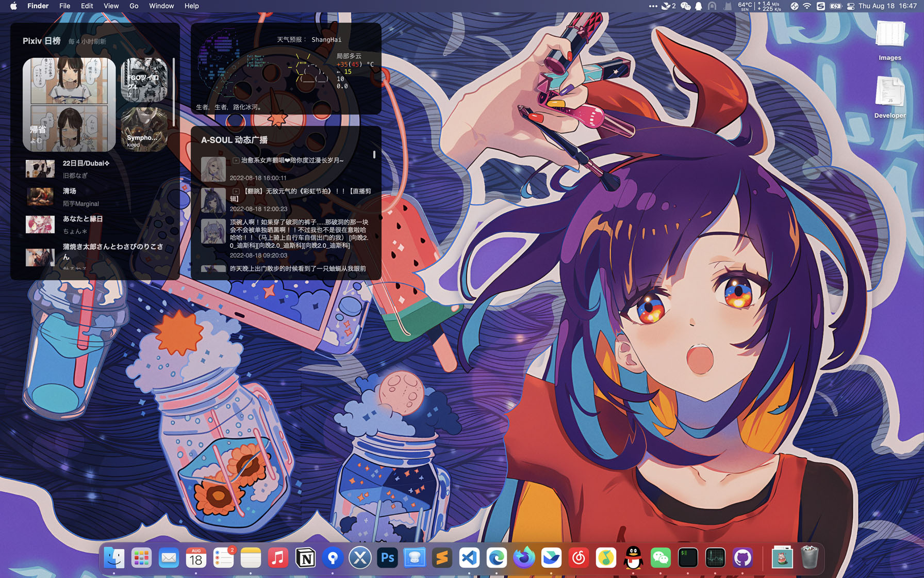Launch Sublime Text from the Dock
This screenshot has height=578, width=924.
point(442,558)
